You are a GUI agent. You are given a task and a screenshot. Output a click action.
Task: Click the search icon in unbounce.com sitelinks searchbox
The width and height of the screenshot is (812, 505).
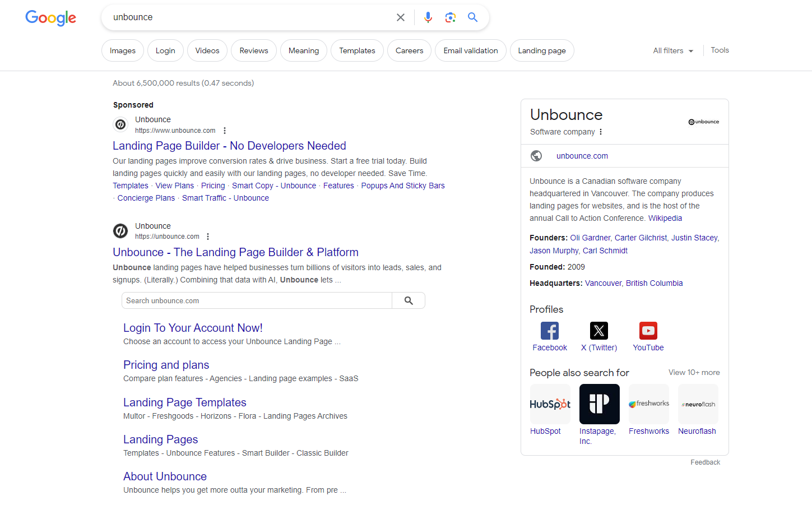click(x=409, y=300)
